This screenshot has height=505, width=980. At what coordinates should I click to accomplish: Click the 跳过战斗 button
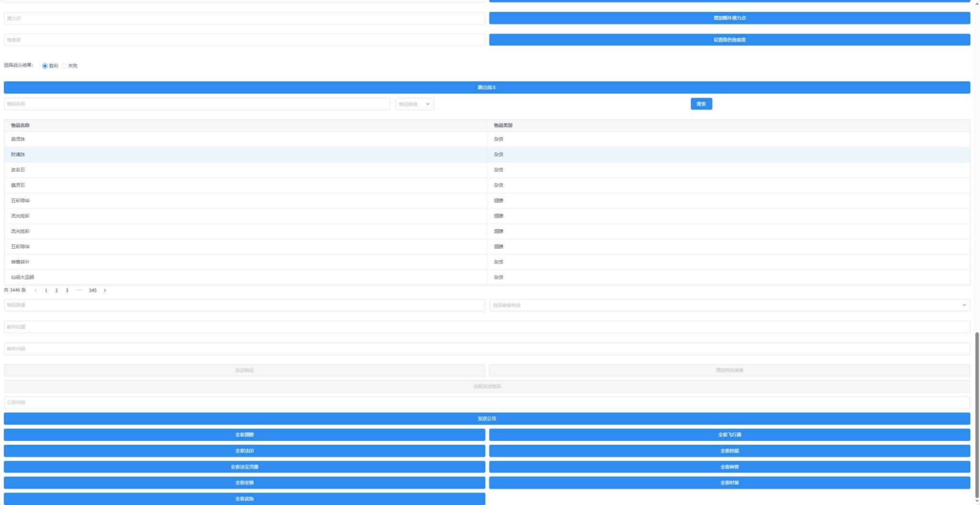[x=487, y=88]
